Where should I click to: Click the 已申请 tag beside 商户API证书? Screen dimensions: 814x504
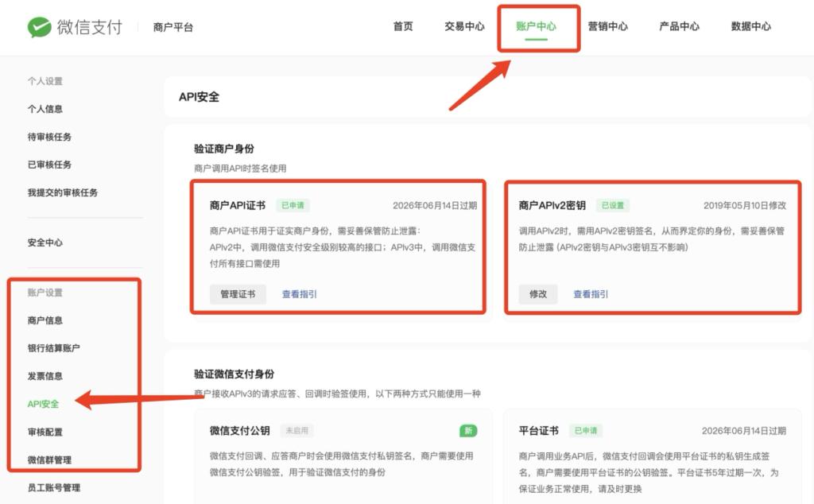pyautogui.click(x=293, y=206)
